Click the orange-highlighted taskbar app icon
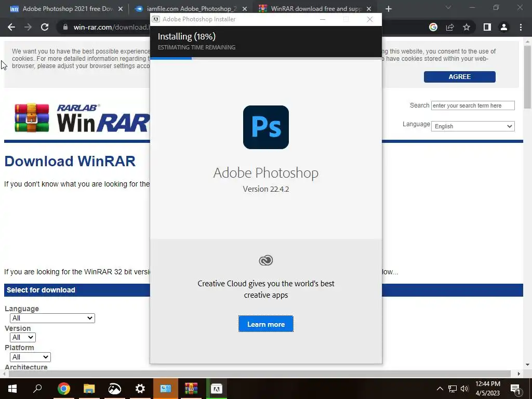Viewport: 532px width, 399px height. 166,389
